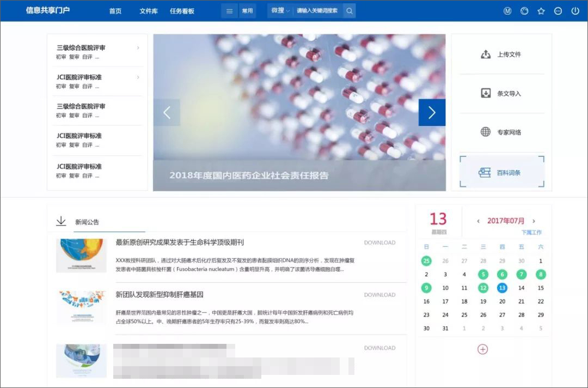Expand the first 三级综合医院评审 chevron
588x388 pixels.
coord(138,47)
